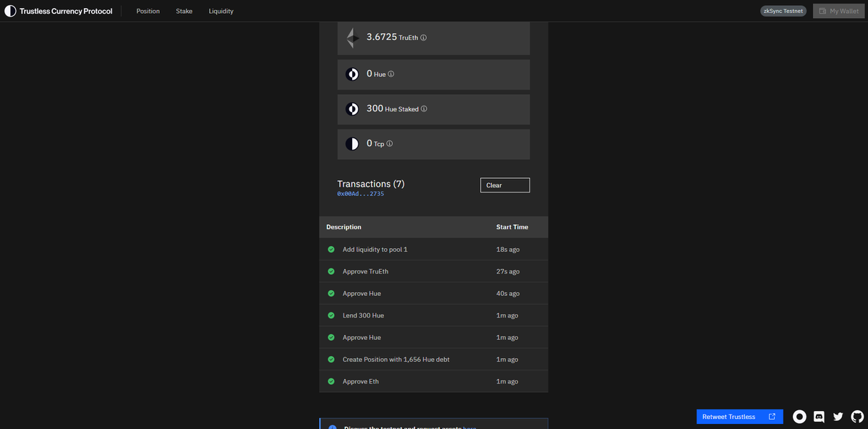Open the My Wallet button
The width and height of the screenshot is (868, 429).
click(x=838, y=12)
